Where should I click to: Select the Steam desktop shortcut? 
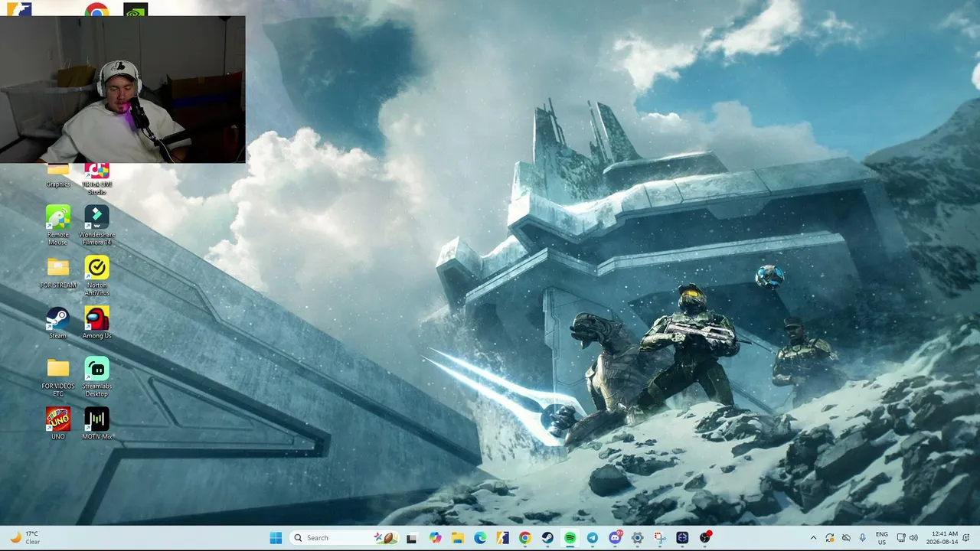pyautogui.click(x=58, y=322)
